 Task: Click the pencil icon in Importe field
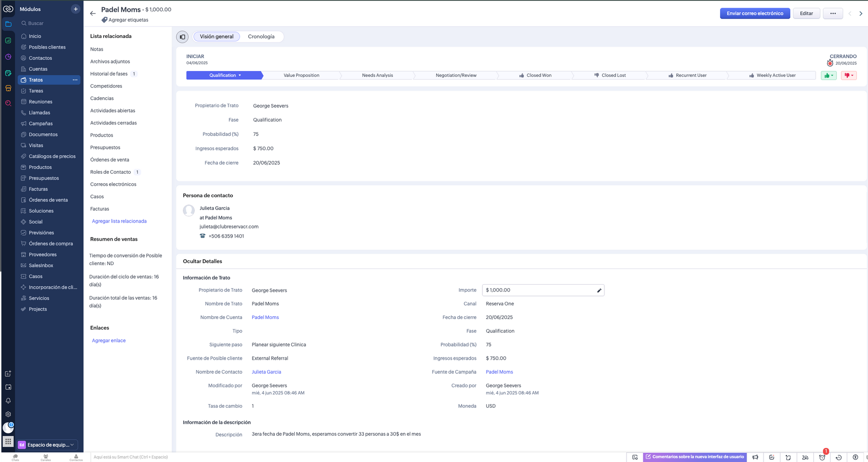coord(599,291)
